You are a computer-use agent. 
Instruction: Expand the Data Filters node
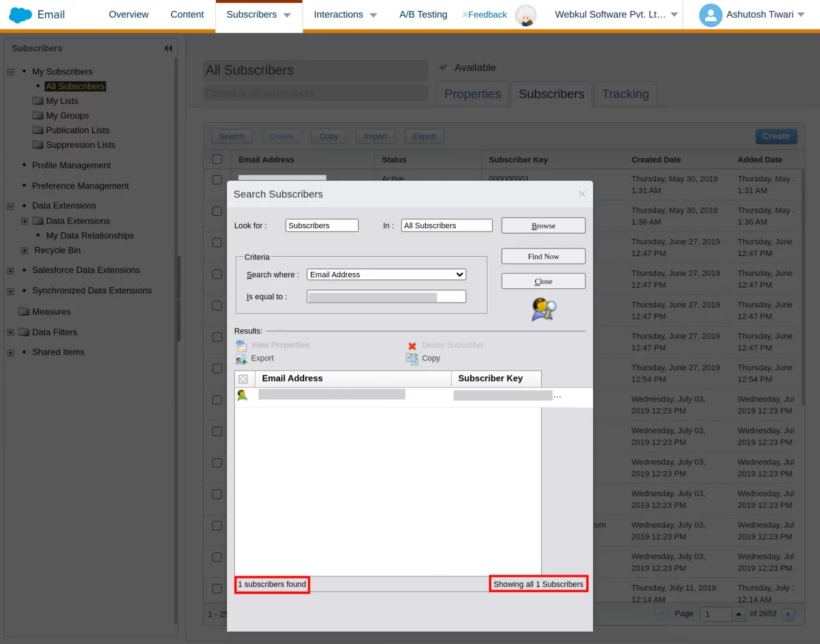pos(10,333)
